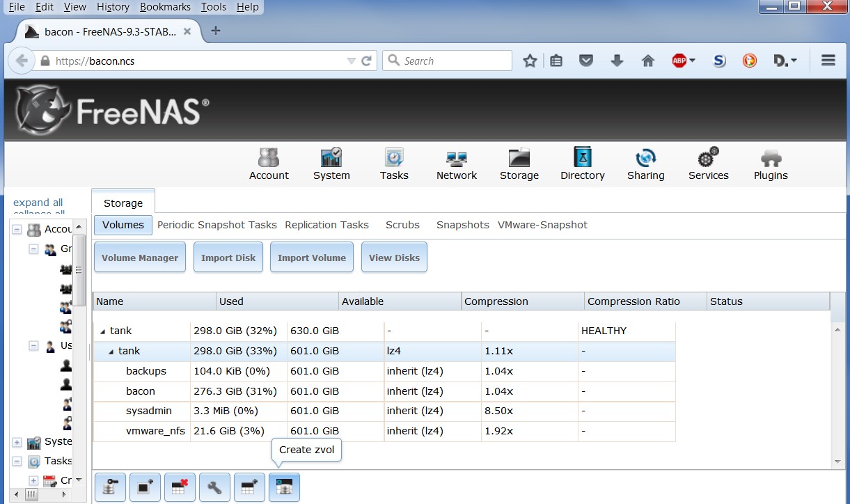Click the Import Volume button
The image size is (850, 504).
(312, 258)
